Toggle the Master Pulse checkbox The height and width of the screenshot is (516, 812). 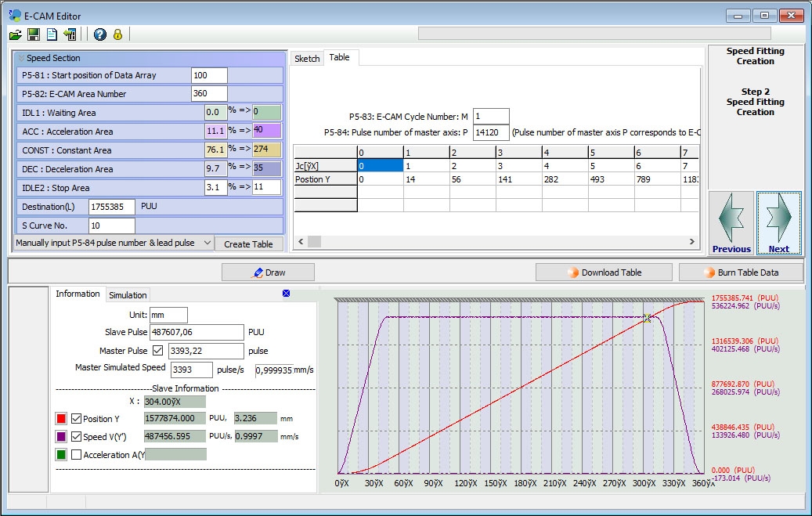(x=158, y=350)
